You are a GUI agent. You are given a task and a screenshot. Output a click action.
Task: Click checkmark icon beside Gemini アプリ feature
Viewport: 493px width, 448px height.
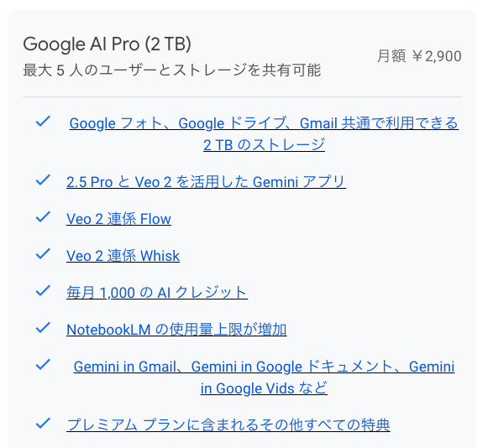43,180
